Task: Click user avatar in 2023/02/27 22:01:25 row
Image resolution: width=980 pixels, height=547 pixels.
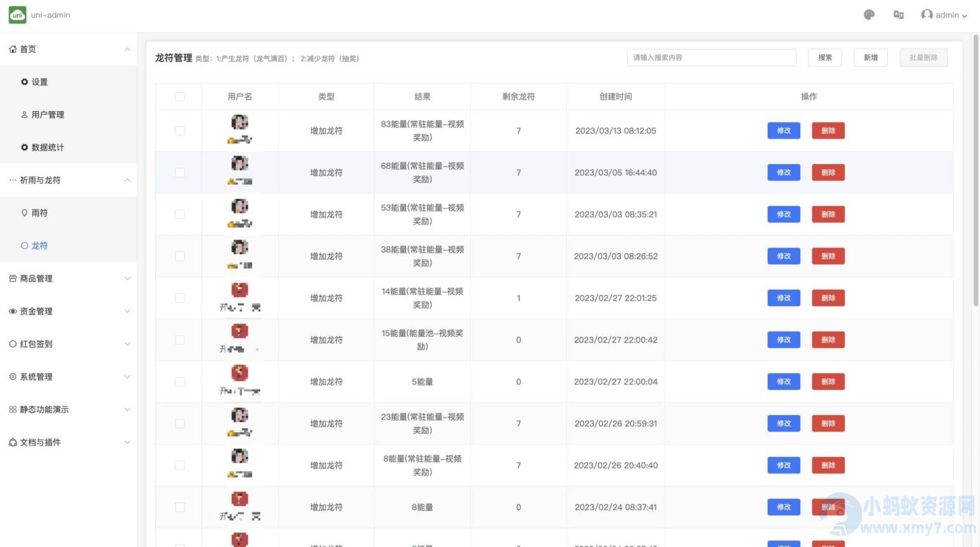Action: click(240, 289)
